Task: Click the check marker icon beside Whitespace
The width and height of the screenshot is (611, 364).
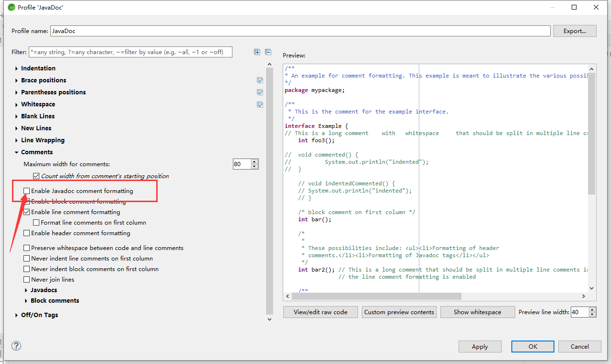Action: pos(260,104)
